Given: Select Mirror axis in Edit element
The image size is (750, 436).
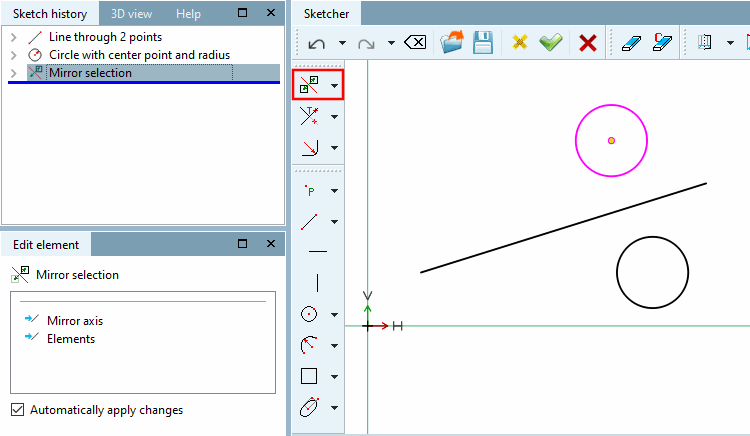Looking at the screenshot, I should click(x=75, y=321).
